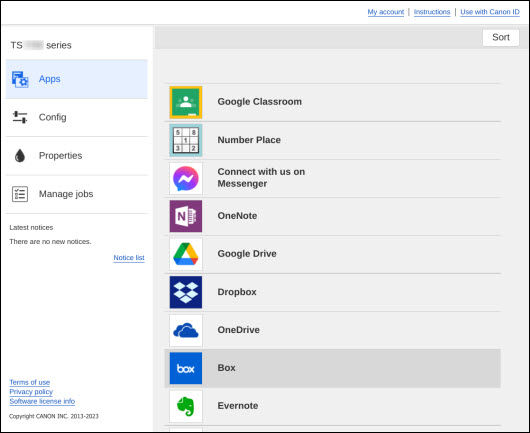
Task: Open the Notice list link
Action: pos(129,258)
